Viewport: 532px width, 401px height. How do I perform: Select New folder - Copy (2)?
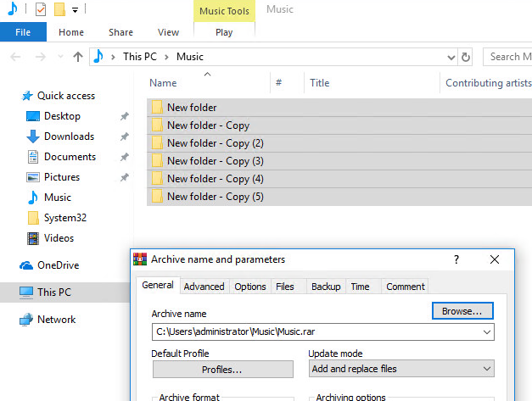[x=339, y=143]
